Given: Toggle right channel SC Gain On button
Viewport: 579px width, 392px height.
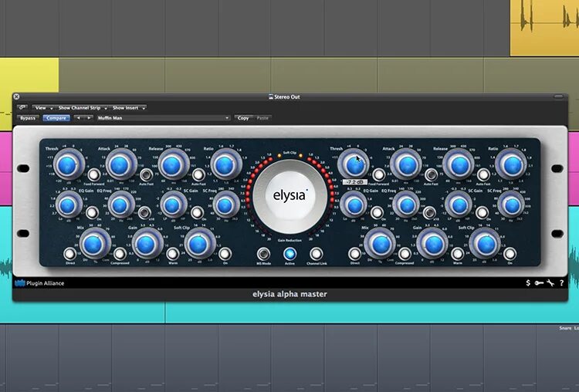Looking at the screenshot, I should click(482, 213).
